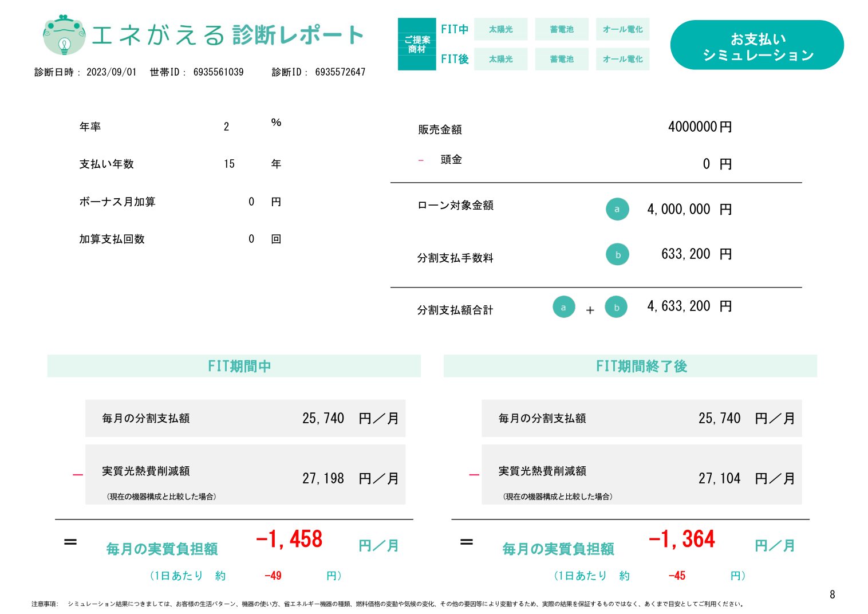
Task: Click 27,198 実質光熱費削減額 value
Action: coord(323,478)
